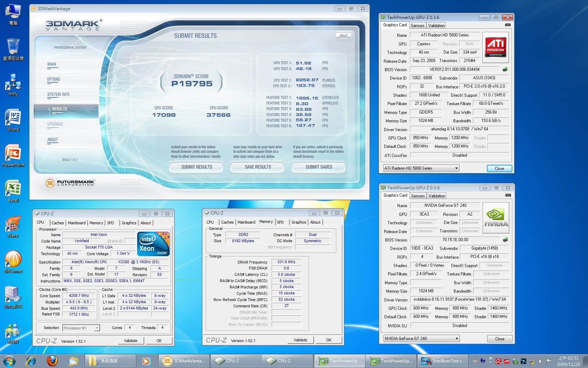Click the Memory Size 8192 MBytes value
Screen dimensions: 588x368
tap(243, 241)
